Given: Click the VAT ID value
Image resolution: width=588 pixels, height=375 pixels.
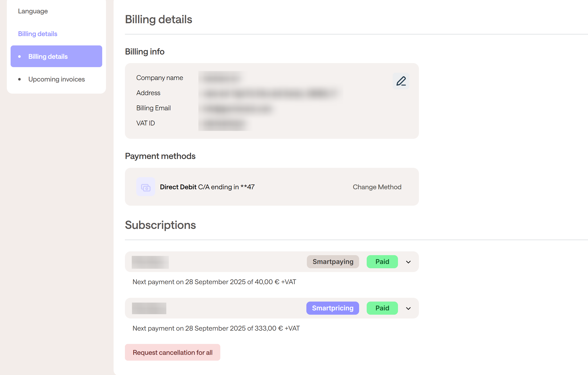Looking at the screenshot, I should click(224, 124).
